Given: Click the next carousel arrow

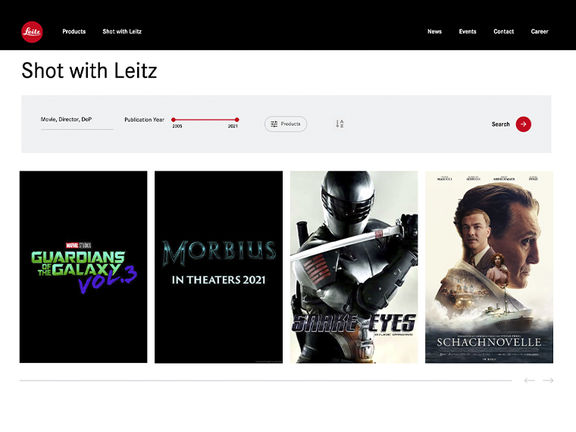Looking at the screenshot, I should [548, 380].
